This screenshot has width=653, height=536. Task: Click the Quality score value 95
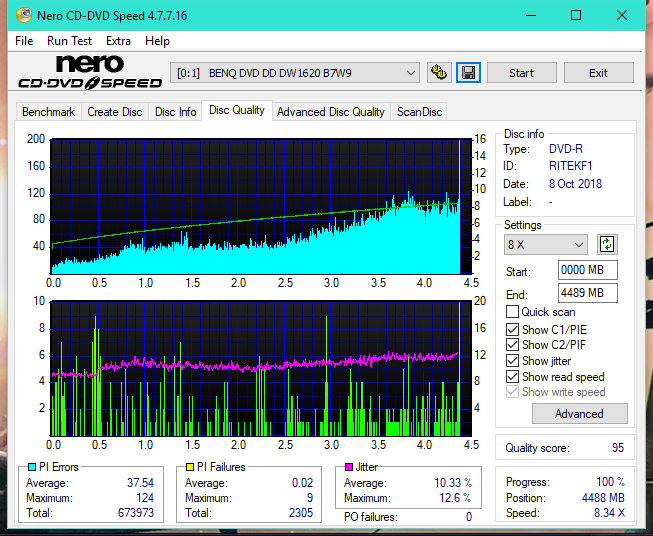tap(618, 448)
